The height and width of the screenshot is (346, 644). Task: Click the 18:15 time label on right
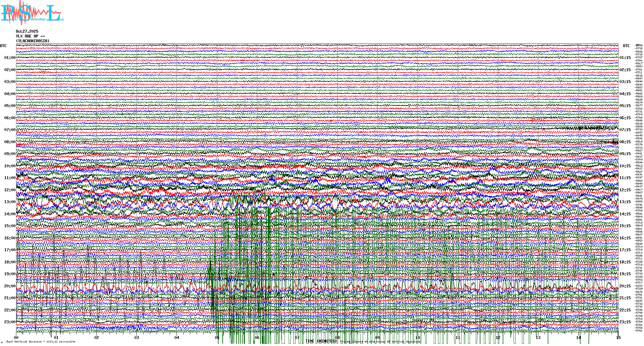click(625, 262)
